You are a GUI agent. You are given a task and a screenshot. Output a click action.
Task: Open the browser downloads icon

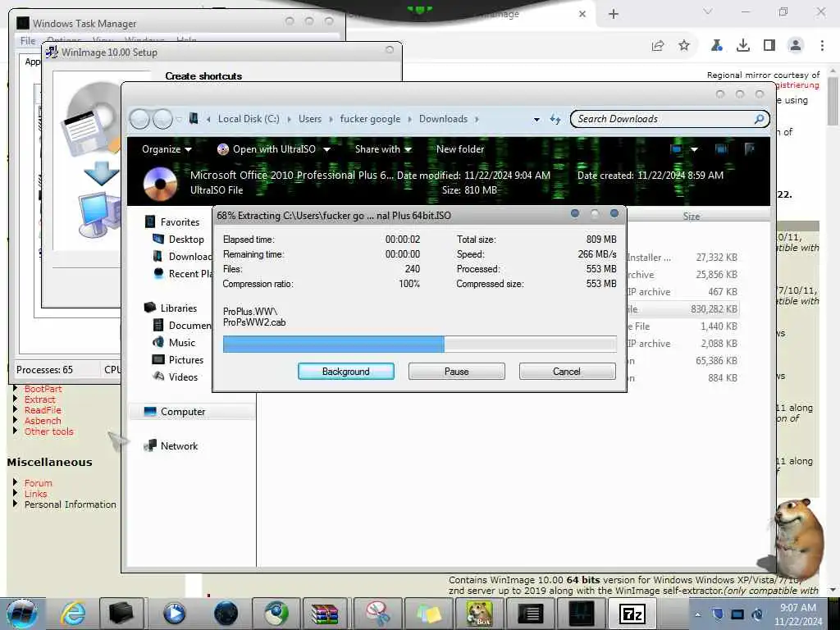[743, 46]
